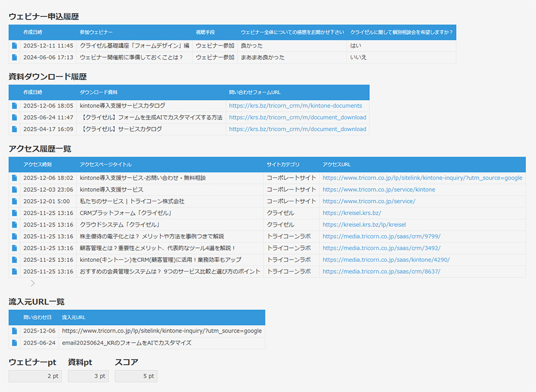Open detail icon for クラウドシステム「クライゼル」 row

click(14, 224)
